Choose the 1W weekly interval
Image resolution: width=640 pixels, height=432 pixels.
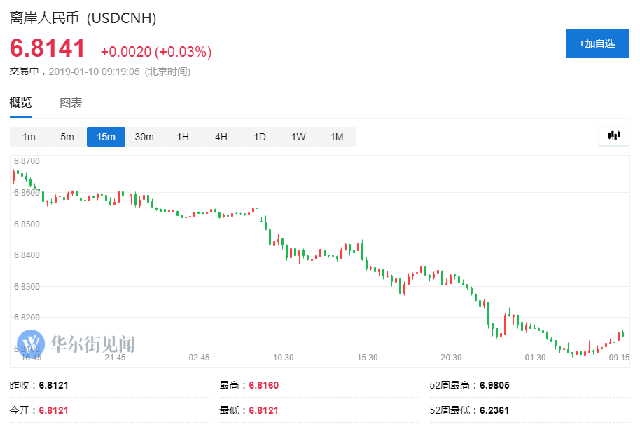(x=298, y=137)
